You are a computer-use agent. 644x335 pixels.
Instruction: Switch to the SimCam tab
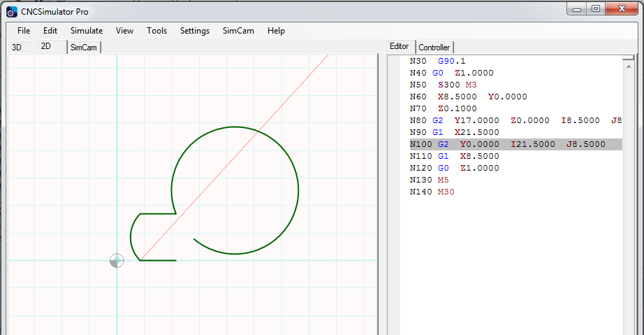tap(84, 48)
